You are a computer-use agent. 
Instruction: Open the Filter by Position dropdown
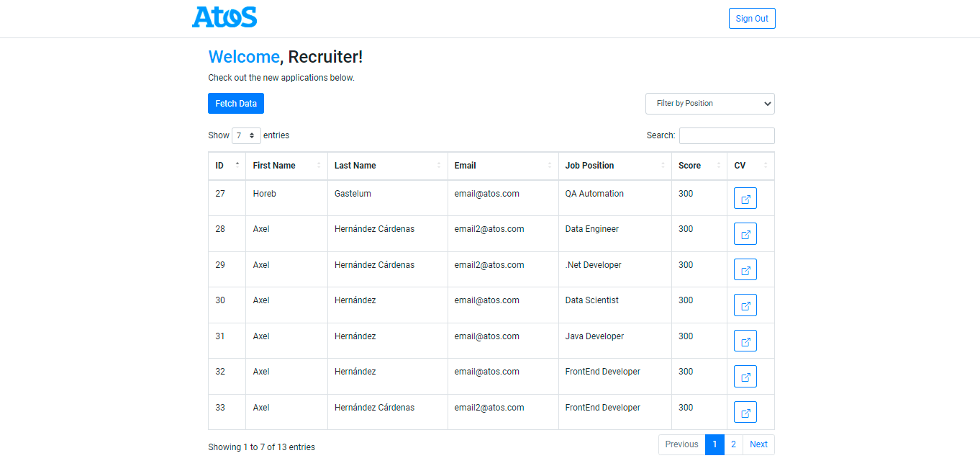tap(710, 104)
